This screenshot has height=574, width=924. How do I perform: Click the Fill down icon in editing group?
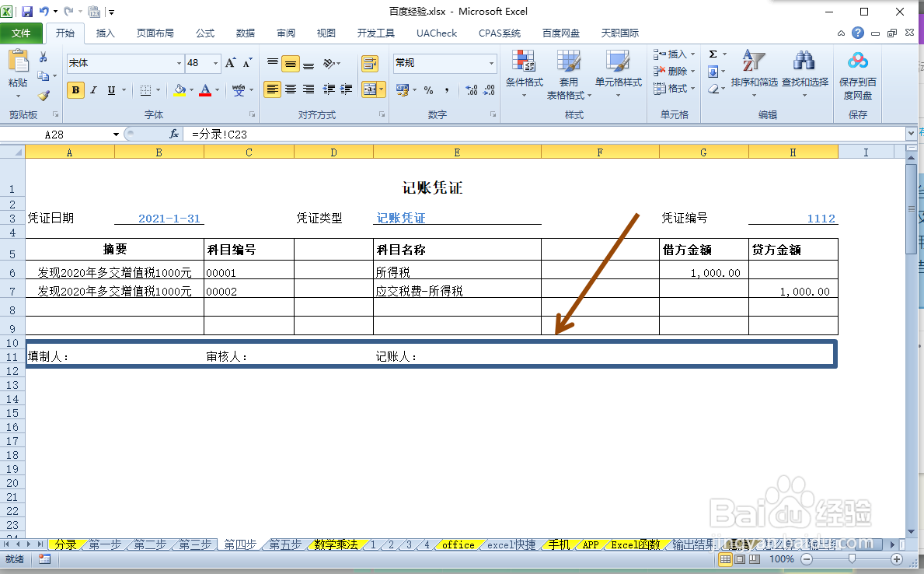click(713, 72)
